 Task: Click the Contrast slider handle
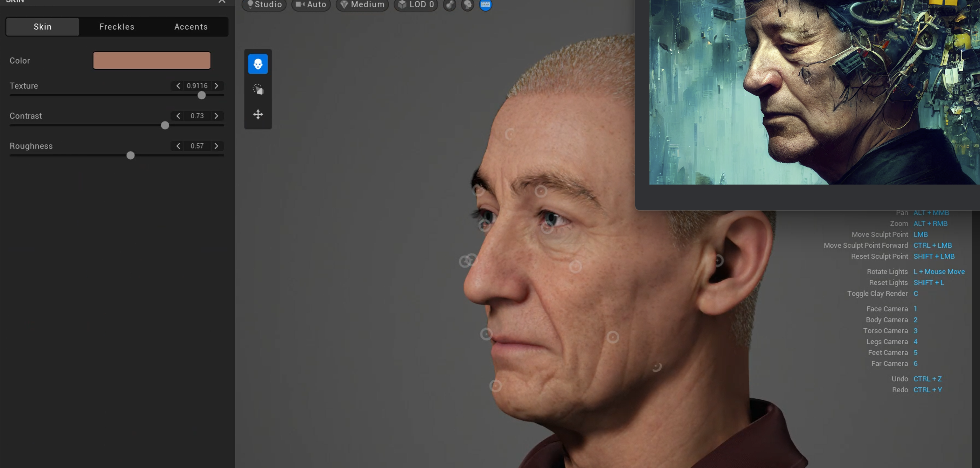coord(165,126)
